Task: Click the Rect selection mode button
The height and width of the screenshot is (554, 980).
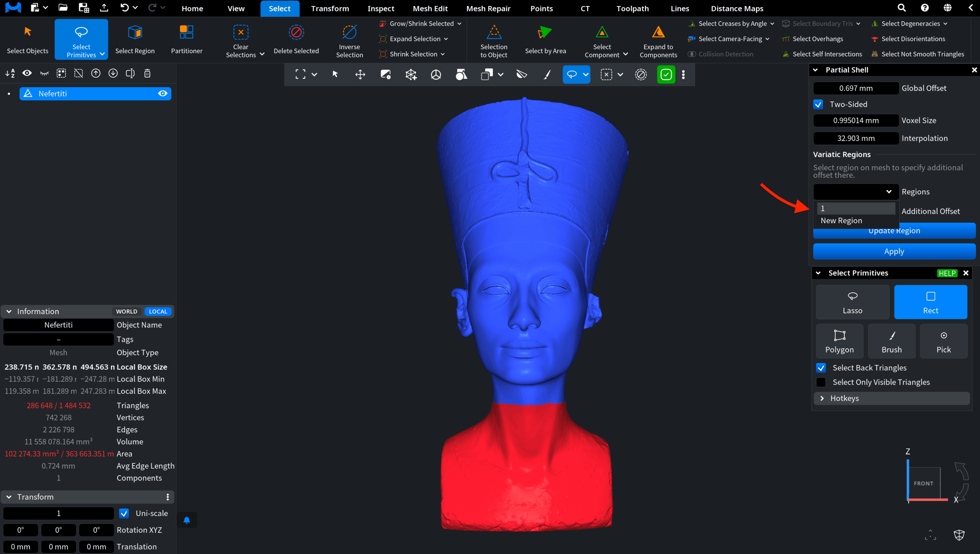Action: [x=931, y=302]
